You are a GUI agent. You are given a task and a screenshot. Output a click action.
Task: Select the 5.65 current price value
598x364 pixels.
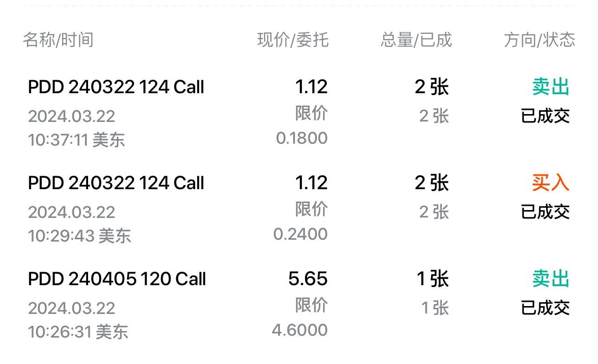coord(308,279)
